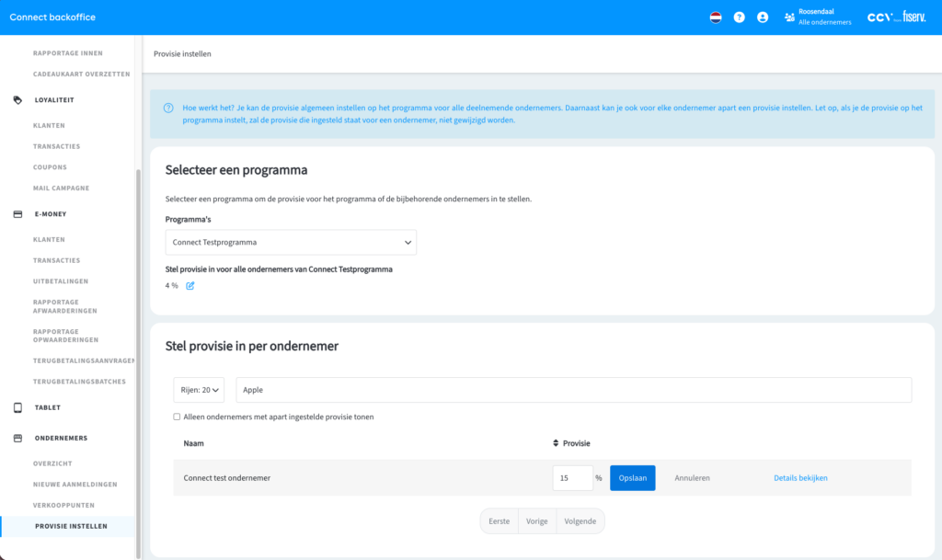The width and height of the screenshot is (942, 560).
Task: Open the user account profile icon
Action: tap(762, 17)
